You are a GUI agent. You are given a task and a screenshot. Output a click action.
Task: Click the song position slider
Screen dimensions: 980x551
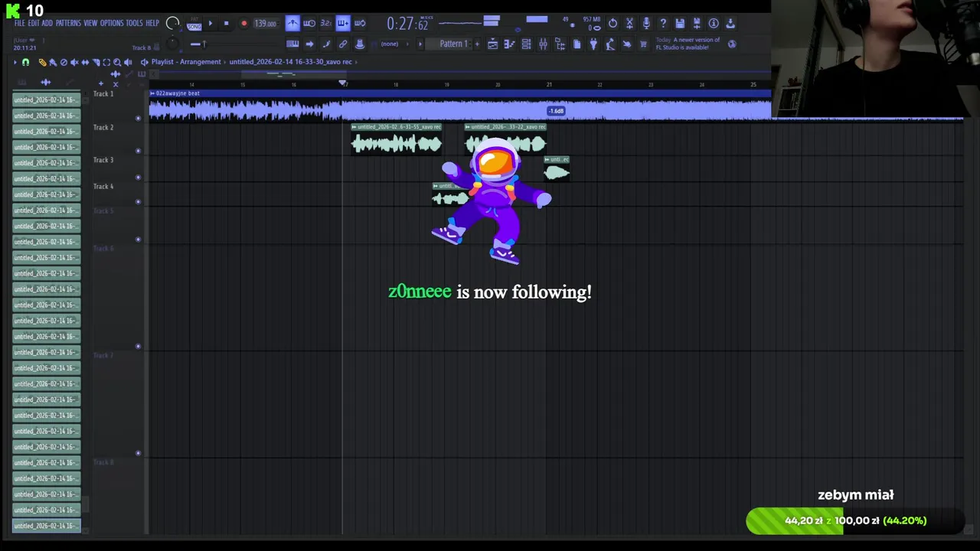click(x=204, y=44)
